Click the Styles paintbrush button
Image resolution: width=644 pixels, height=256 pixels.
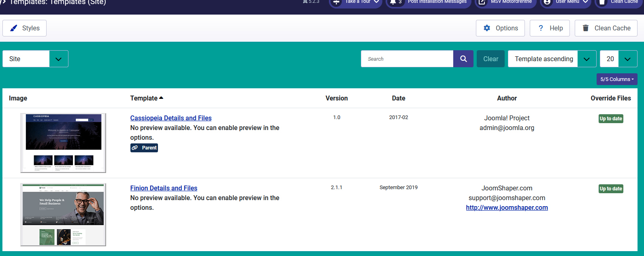coord(24,28)
